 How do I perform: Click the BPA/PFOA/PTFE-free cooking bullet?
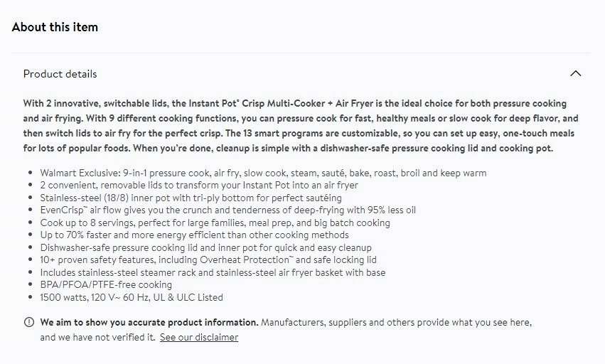point(106,284)
